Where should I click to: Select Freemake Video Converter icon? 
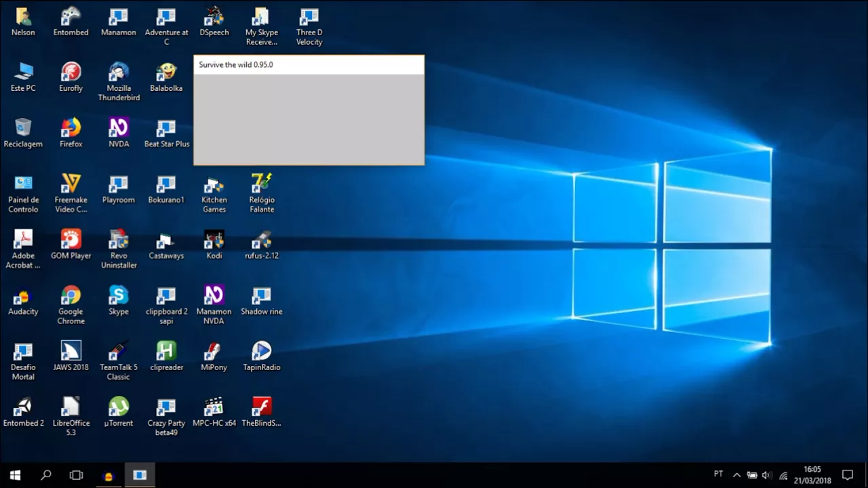tap(71, 193)
